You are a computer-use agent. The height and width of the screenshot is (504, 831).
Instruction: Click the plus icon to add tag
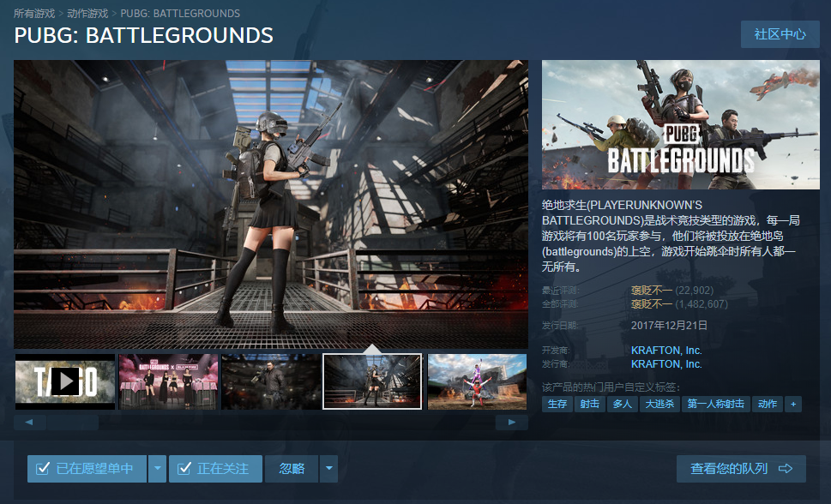tap(793, 404)
